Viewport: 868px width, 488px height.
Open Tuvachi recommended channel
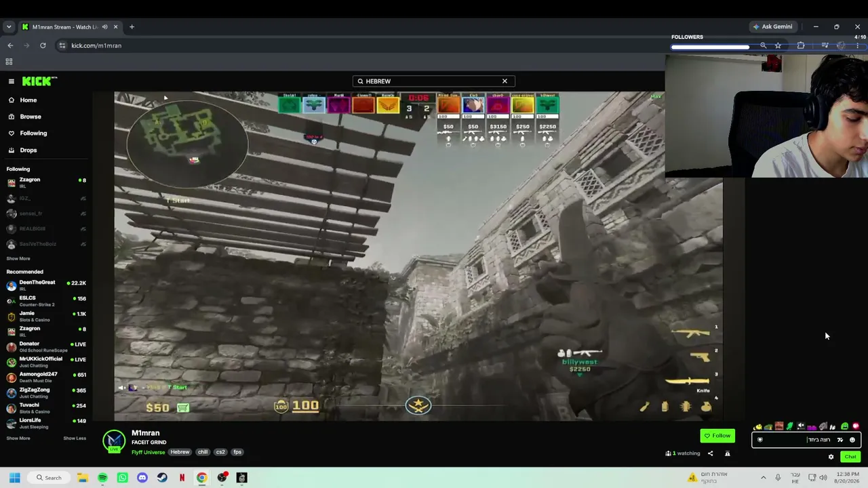(x=46, y=408)
